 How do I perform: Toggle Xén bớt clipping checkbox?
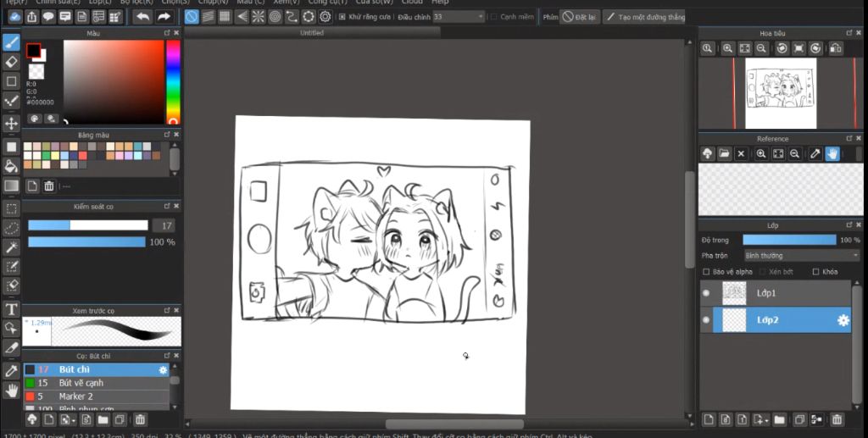coord(762,272)
